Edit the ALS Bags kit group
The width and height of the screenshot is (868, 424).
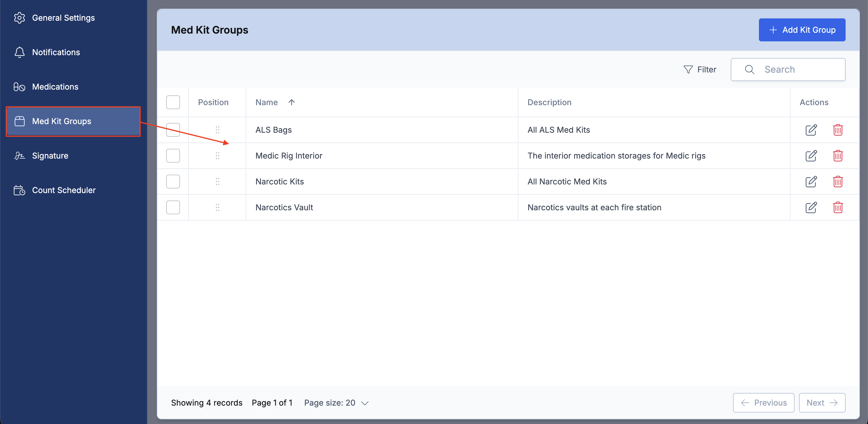(811, 130)
